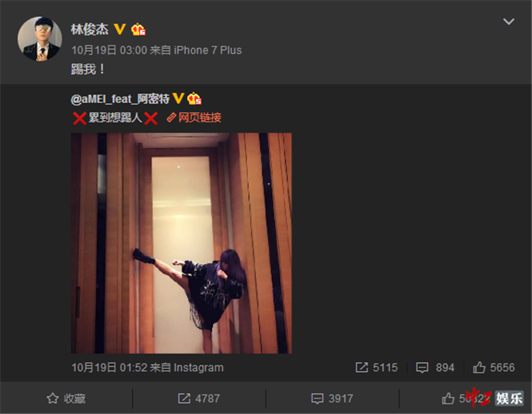Screen dimensions: 532x414
Task: Repost this post using the 4787 button
Action: coord(199,399)
